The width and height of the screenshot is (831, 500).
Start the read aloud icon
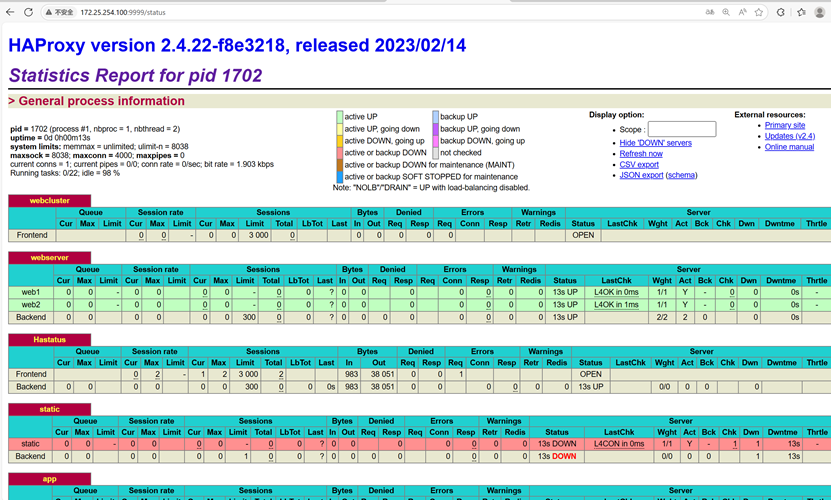point(742,12)
